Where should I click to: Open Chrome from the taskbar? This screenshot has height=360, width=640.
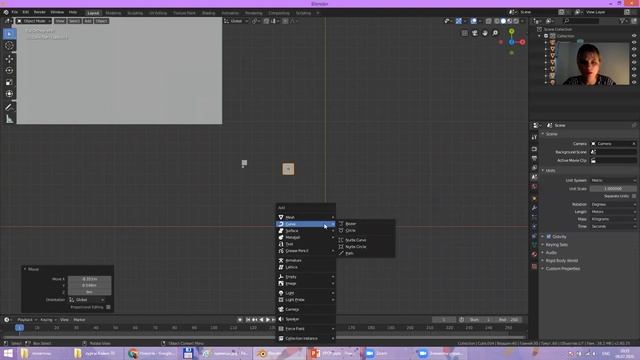(x=151, y=353)
